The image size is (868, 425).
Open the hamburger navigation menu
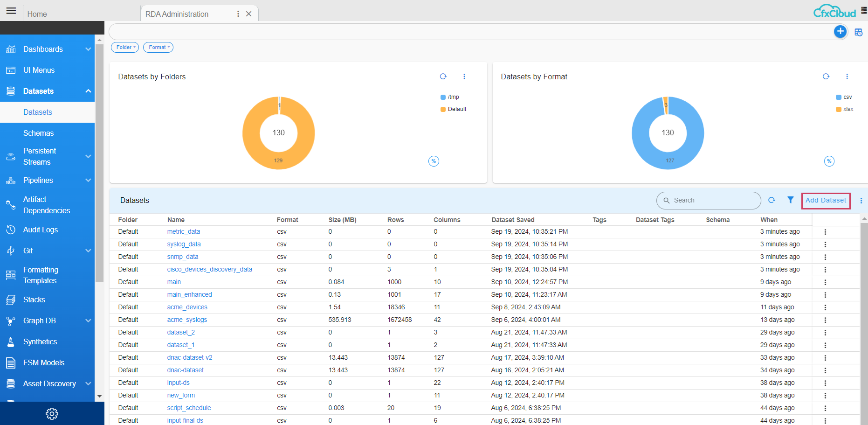11,11
